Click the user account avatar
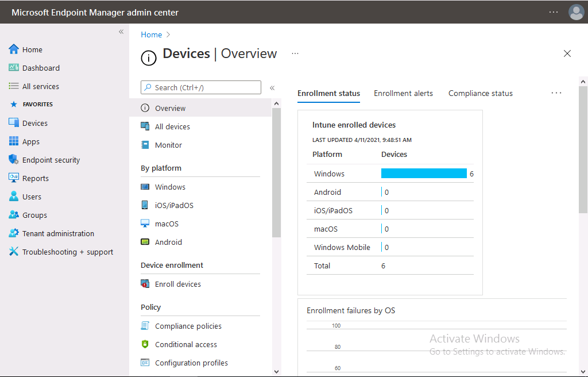 [x=576, y=12]
